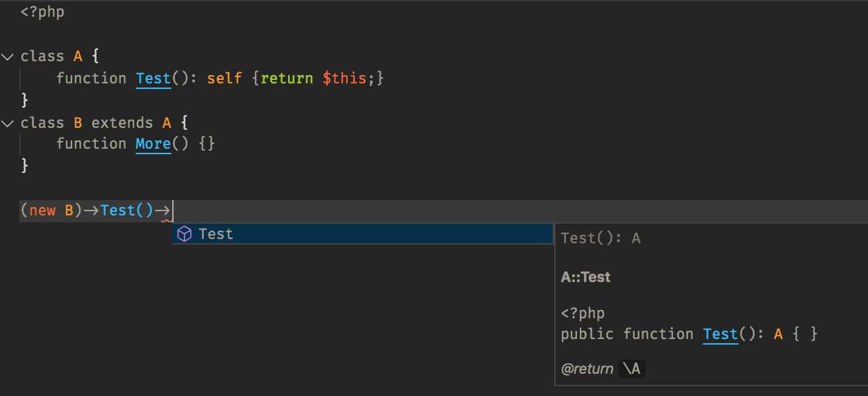The image size is (868, 396).
Task: Click the $this variable in class A
Action: (x=345, y=79)
